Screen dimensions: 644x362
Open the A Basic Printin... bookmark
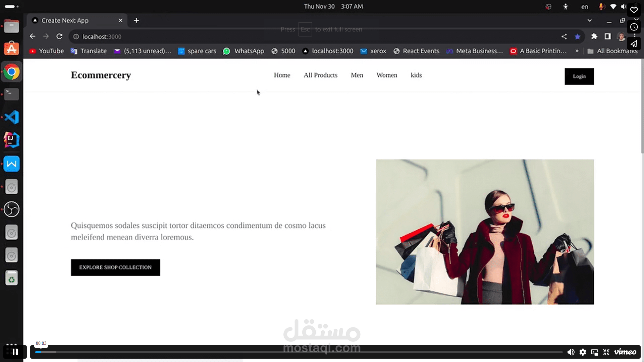538,51
